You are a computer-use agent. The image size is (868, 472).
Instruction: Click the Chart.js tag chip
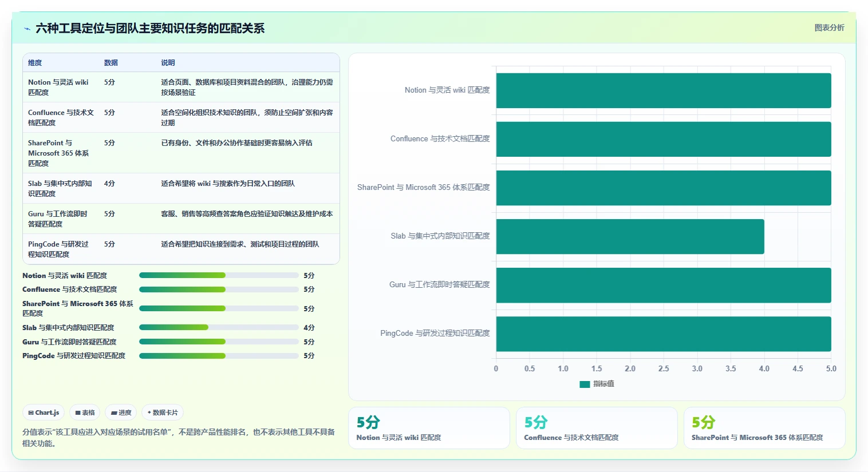click(x=44, y=412)
